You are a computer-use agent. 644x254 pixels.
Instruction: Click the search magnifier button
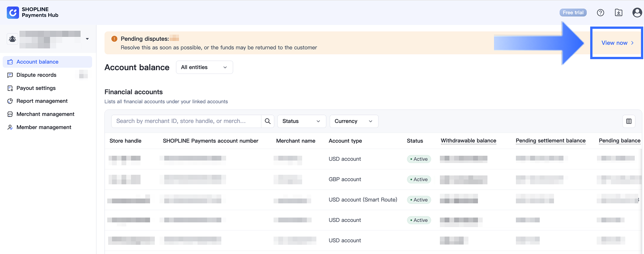coord(267,121)
